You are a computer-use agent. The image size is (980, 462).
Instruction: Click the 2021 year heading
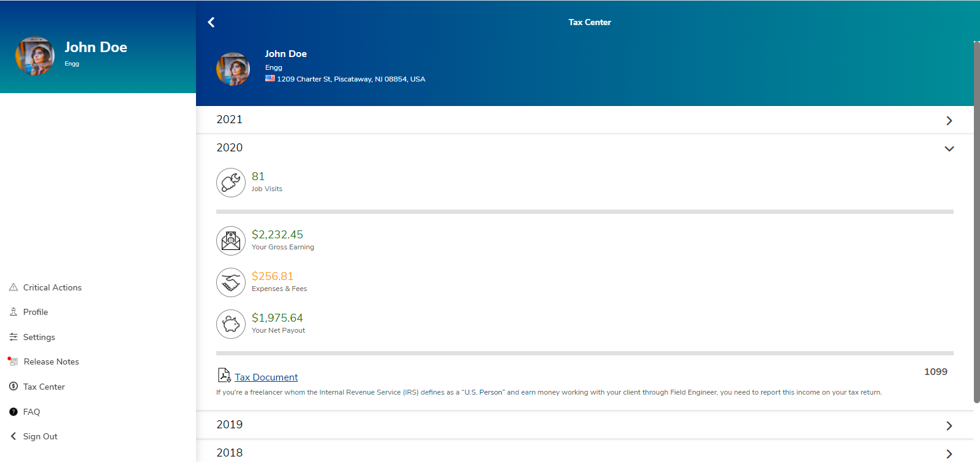tap(230, 119)
